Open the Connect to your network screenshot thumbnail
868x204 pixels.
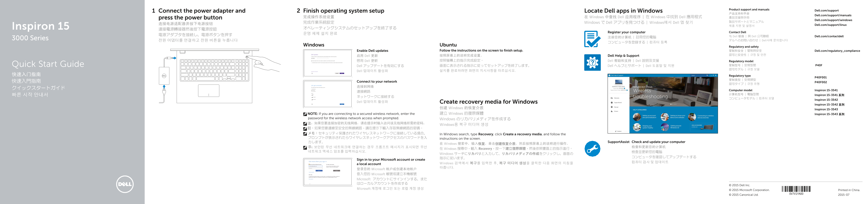pos(328,94)
